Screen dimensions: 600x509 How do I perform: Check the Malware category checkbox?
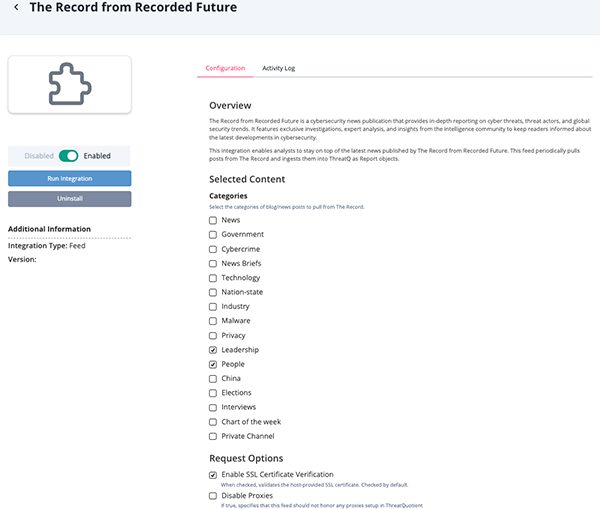click(213, 321)
